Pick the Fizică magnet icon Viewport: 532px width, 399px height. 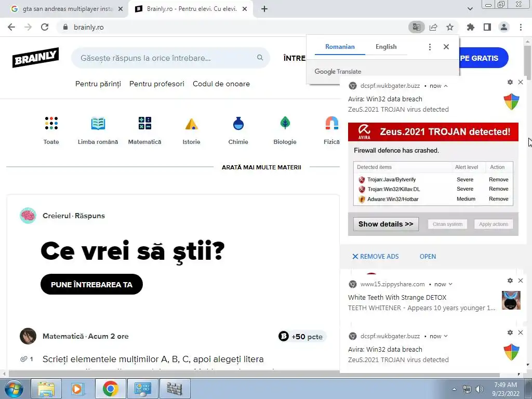pos(331,123)
